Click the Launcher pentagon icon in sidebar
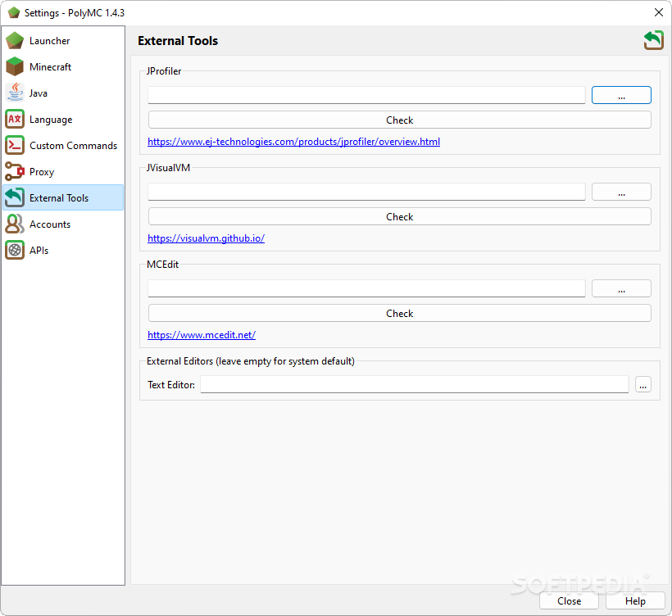The height and width of the screenshot is (616, 672). pyautogui.click(x=15, y=41)
